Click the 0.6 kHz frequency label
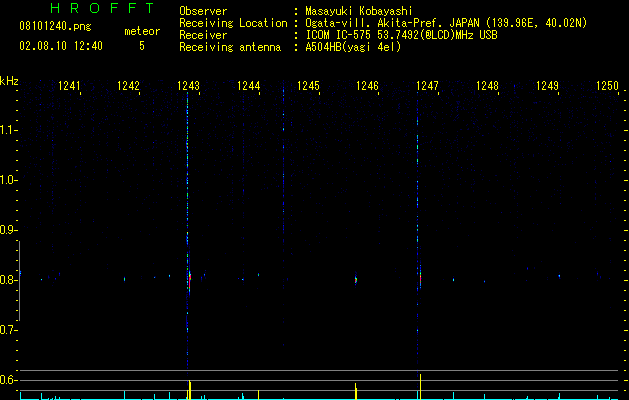629x400 pixels. click(x=8, y=380)
